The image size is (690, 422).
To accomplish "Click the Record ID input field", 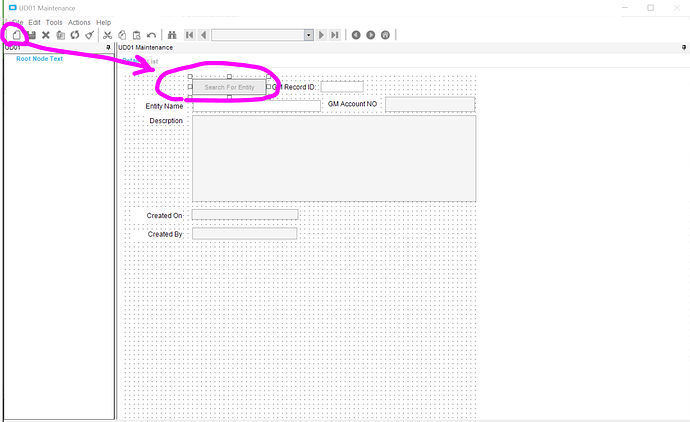I will click(342, 87).
